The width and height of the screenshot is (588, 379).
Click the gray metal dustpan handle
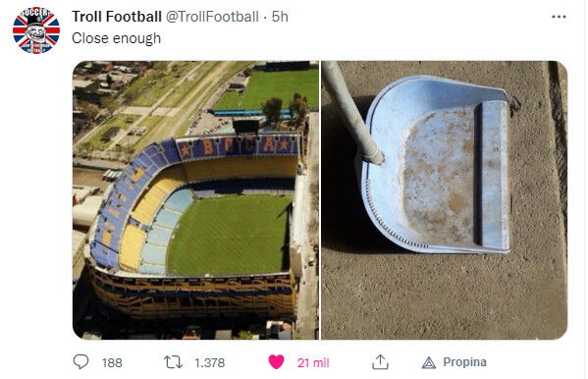pyautogui.click(x=351, y=112)
